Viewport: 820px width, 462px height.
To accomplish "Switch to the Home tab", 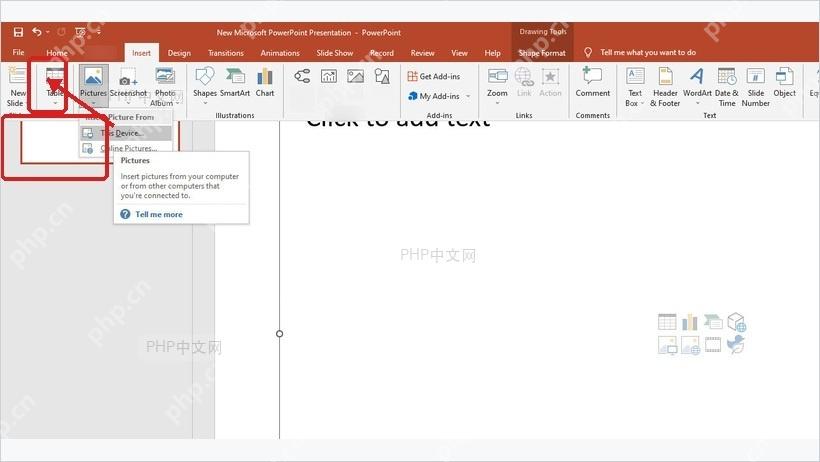I will (56, 53).
